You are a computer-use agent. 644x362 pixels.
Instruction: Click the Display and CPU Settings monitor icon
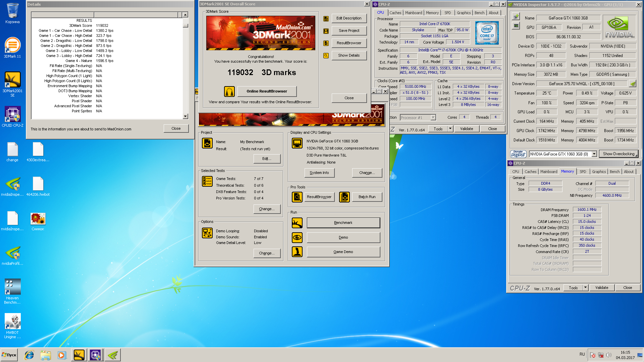(297, 143)
